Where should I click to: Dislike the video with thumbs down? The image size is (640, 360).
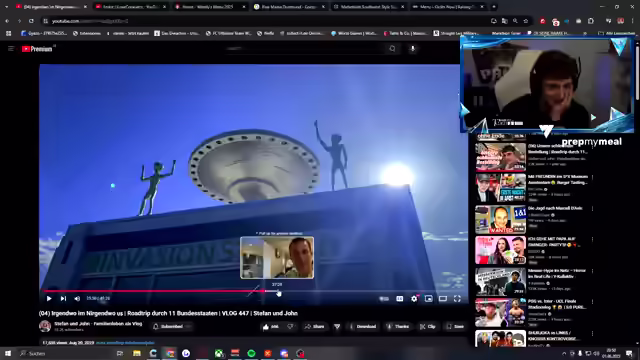[x=290, y=327]
